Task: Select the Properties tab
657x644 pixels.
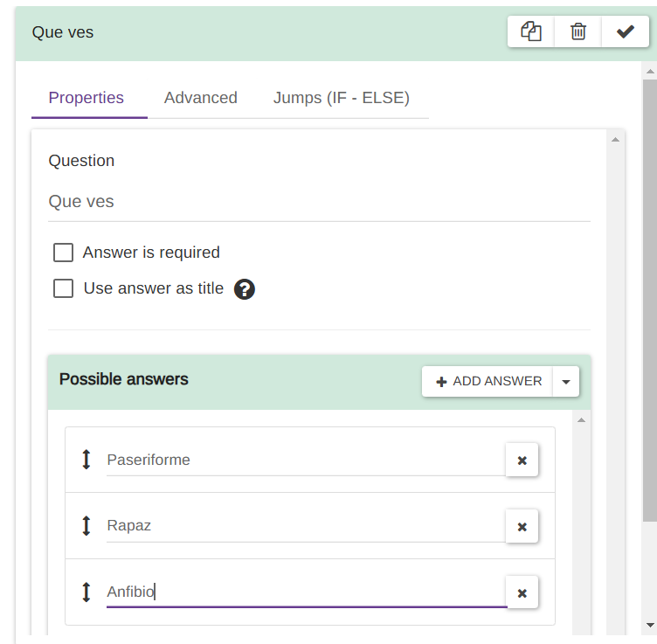Action: point(86,98)
